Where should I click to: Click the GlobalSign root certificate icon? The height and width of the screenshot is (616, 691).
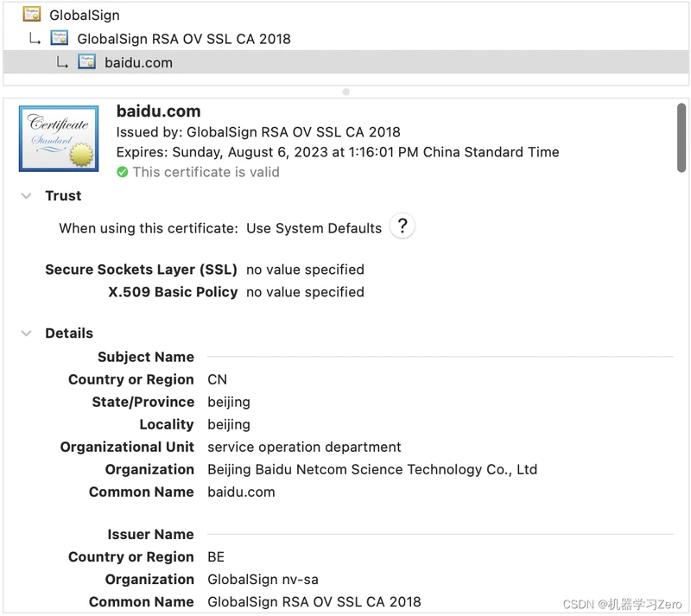pos(32,15)
